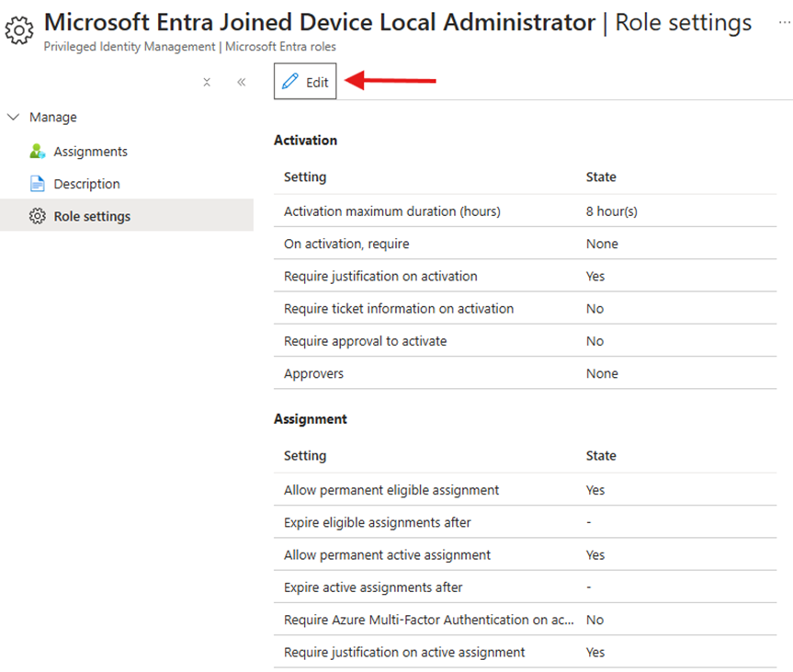This screenshot has height=672, width=793.
Task: Click the Assignments user icon
Action: tap(38, 152)
